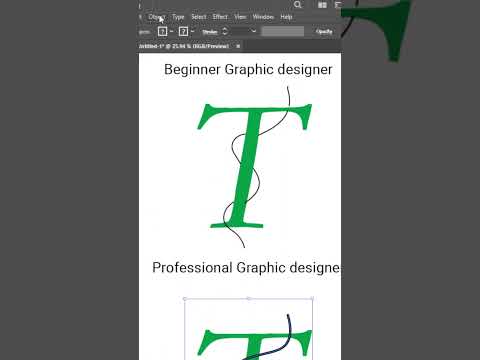The width and height of the screenshot is (480, 360).
Task: Click the variable width profile field
Action: coord(283,31)
